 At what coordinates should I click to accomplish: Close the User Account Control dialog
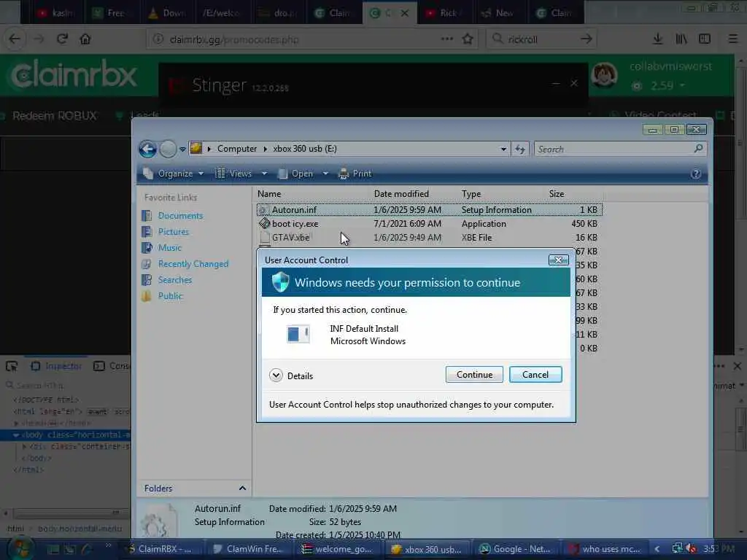558,260
